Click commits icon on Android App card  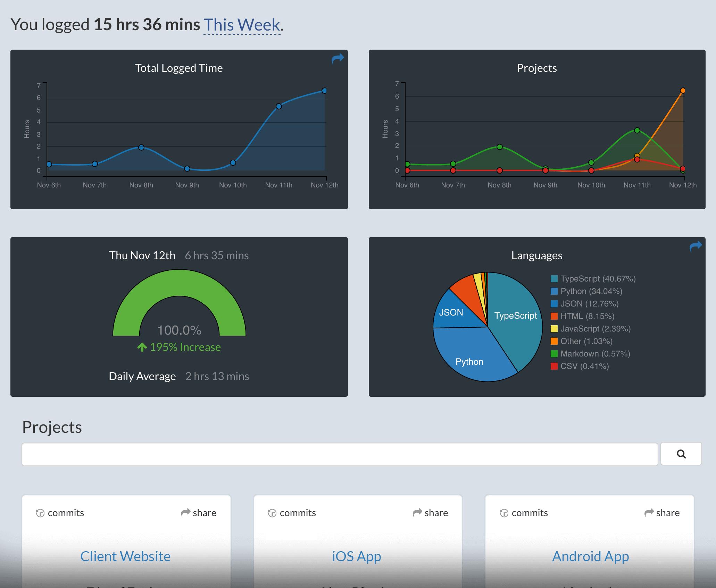click(504, 513)
